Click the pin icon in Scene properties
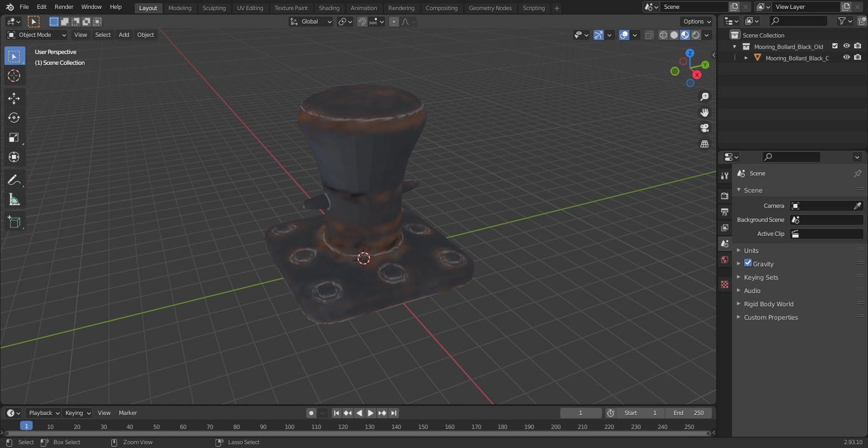The width and height of the screenshot is (868, 448). point(857,173)
